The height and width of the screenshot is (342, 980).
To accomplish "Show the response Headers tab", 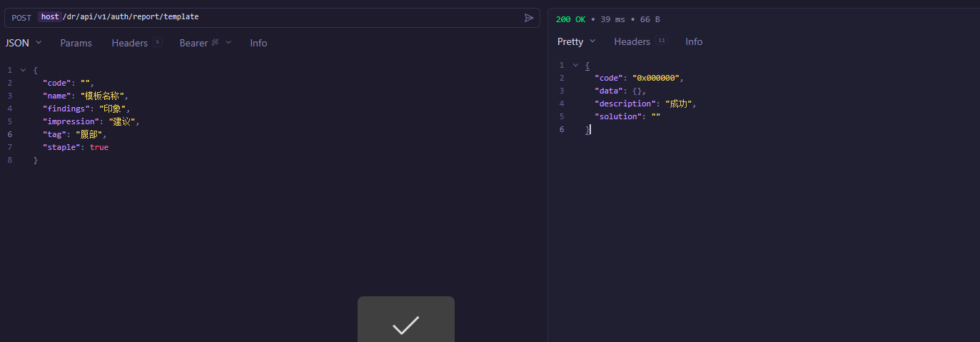I will point(632,41).
